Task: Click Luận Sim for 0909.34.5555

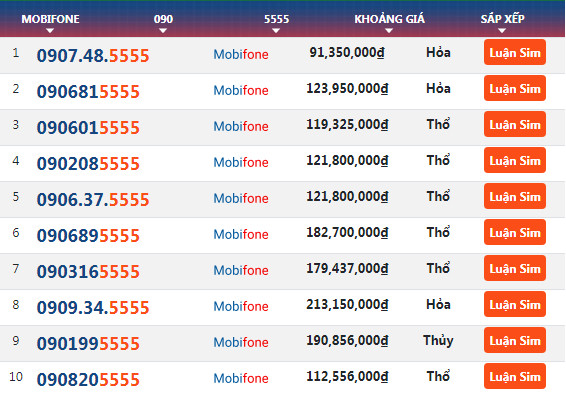Action: [515, 304]
